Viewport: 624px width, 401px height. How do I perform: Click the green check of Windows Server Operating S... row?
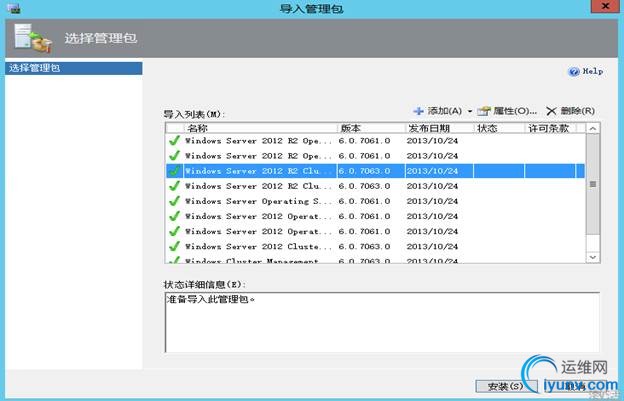[x=174, y=201]
